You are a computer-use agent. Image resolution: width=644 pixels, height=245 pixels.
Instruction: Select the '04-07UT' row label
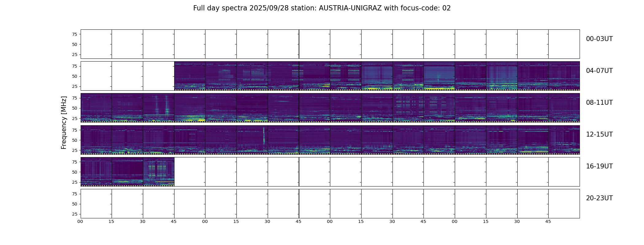[599, 71]
